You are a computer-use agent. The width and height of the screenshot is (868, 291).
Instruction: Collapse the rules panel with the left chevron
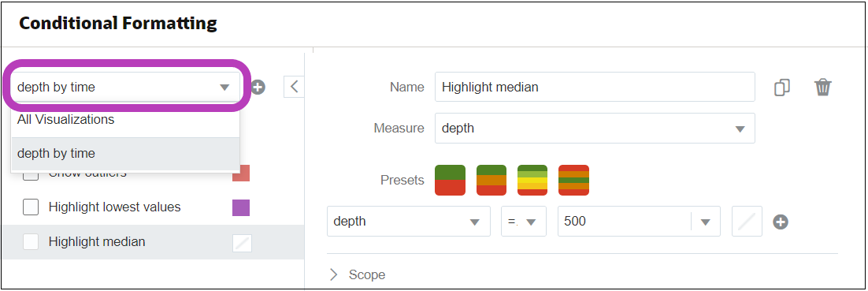point(295,87)
